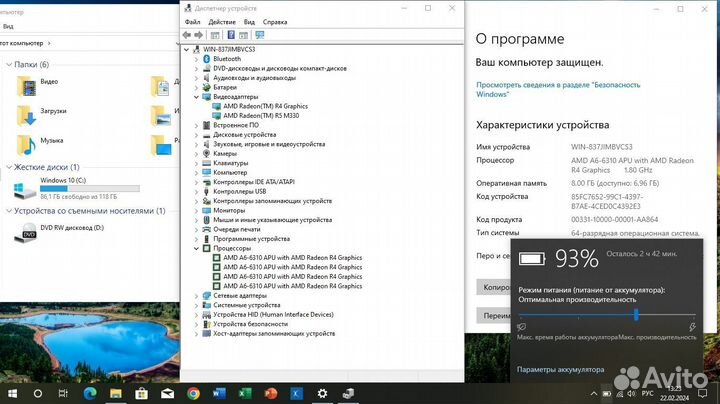Image resolution: width=720 pixels, height=404 pixels.
Task: Select Мыши и иные указывающие устройства row
Action: 272,220
